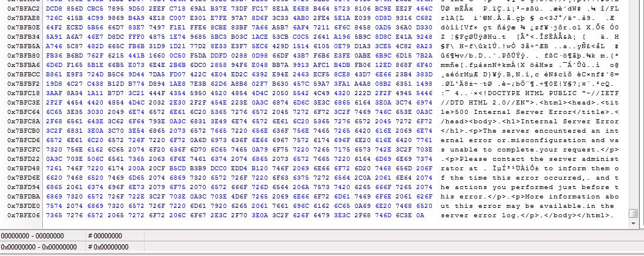Screen dimensions: 644x256
Task: Select address 0x7BFC64 in the offset column
Action: 24,112
